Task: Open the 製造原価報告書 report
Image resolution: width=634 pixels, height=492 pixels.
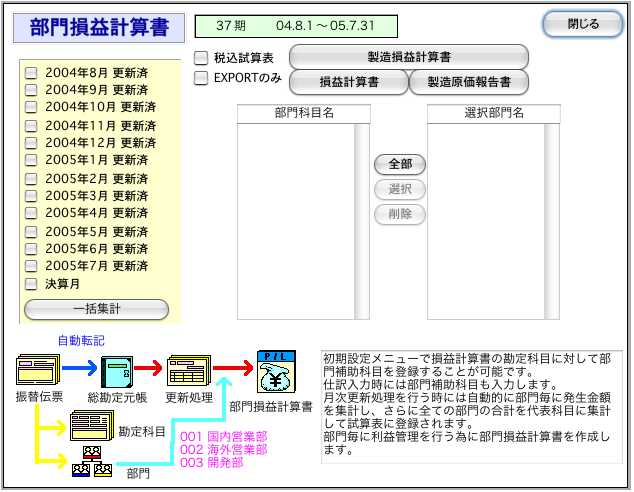Action: pos(468,83)
